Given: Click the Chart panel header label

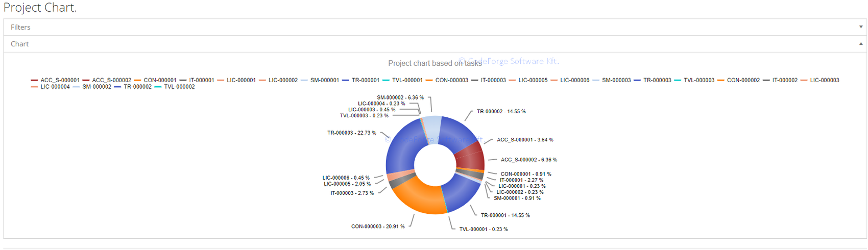Looking at the screenshot, I should tap(19, 44).
